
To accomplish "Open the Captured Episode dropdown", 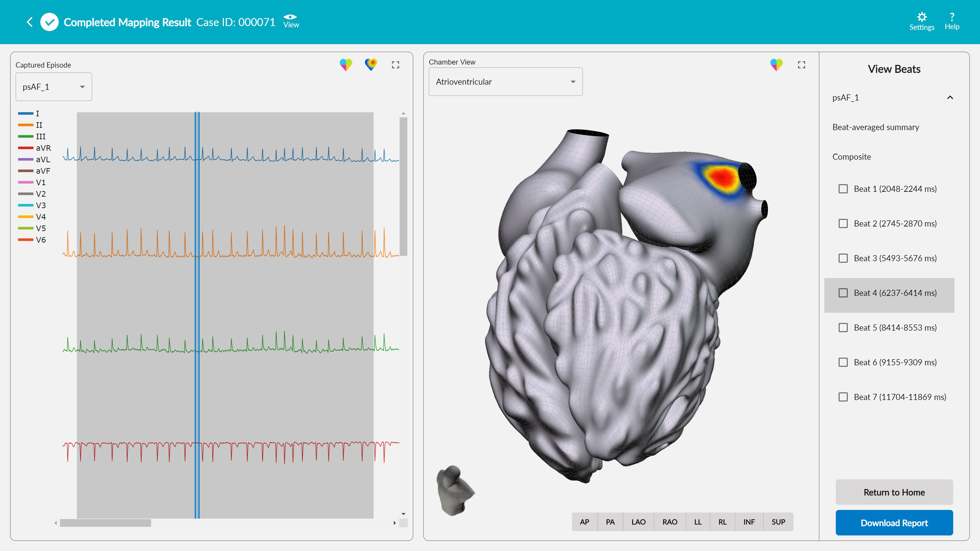I will (x=53, y=86).
